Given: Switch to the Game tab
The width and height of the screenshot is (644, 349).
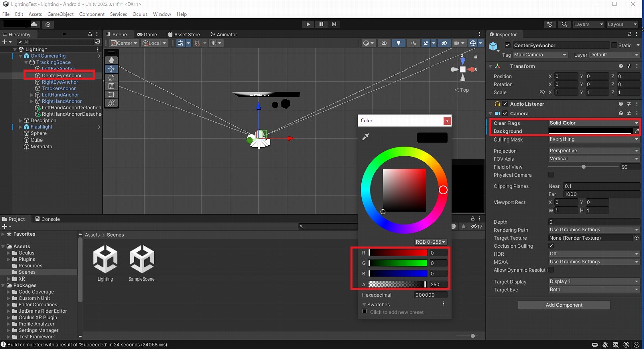Looking at the screenshot, I should (x=147, y=34).
